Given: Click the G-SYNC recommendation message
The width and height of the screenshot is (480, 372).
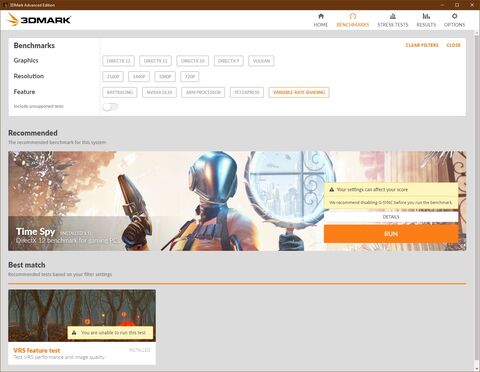Looking at the screenshot, I should click(391, 202).
